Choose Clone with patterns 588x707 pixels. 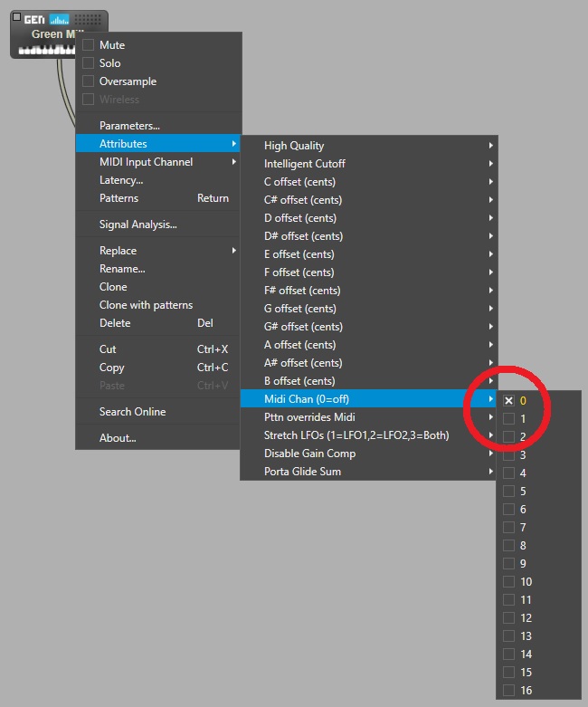[146, 305]
